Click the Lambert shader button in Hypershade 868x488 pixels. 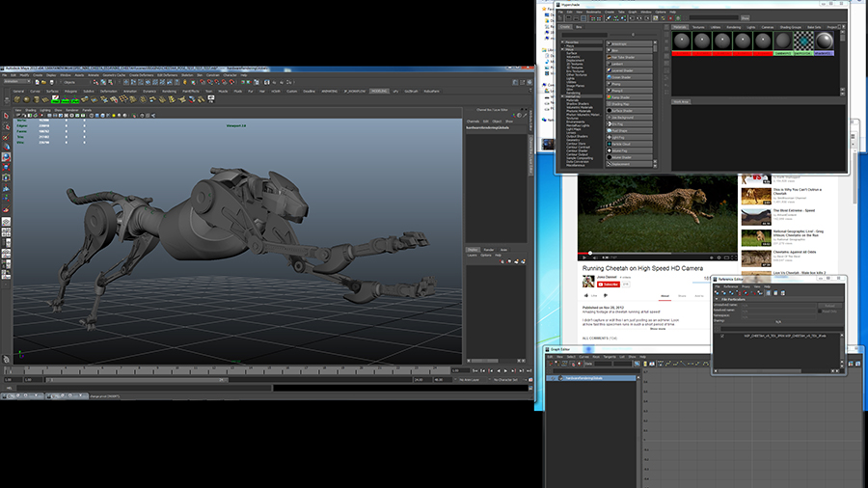tap(629, 65)
